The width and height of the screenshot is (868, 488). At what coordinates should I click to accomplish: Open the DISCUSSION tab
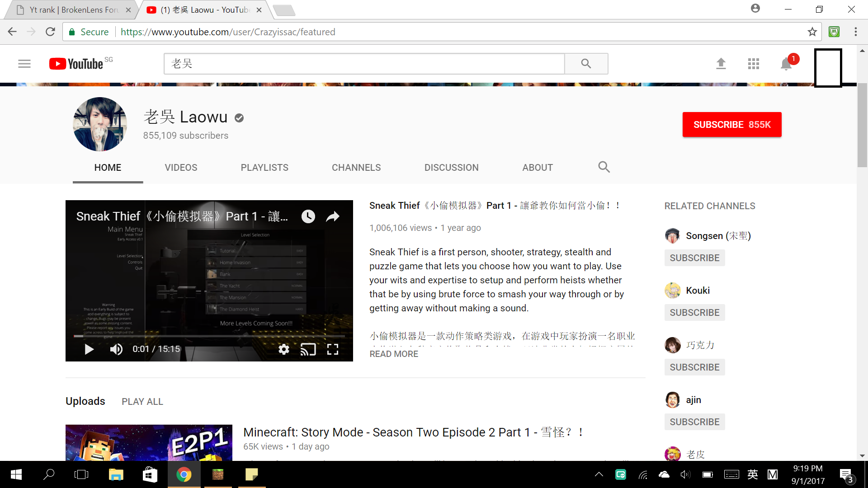[x=451, y=168]
